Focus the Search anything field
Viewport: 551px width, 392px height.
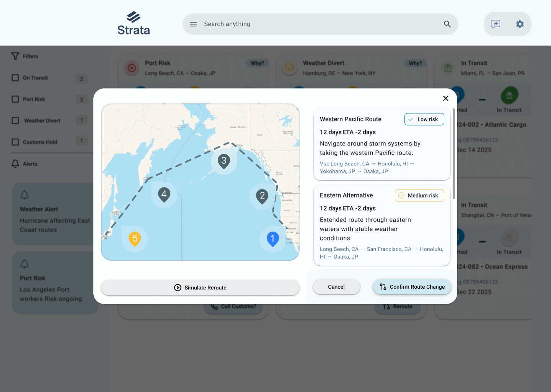click(320, 24)
